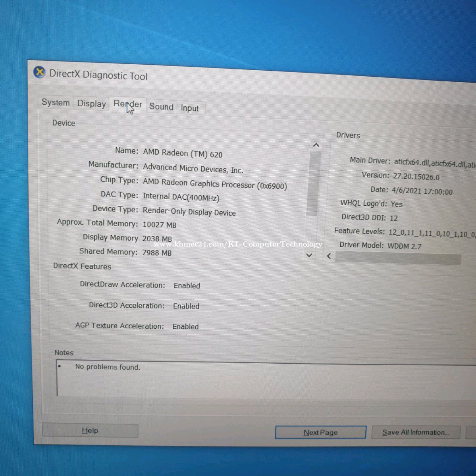The height and width of the screenshot is (476, 476).
Task: Click the device name AMD Radeon (TM) 620
Action: pos(183,153)
